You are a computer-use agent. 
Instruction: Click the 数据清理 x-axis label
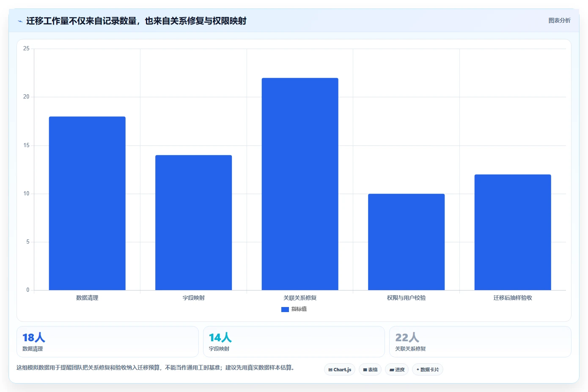(87, 298)
